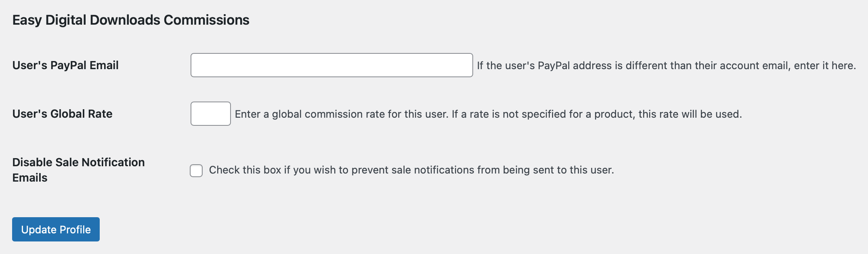Select the small commission rate text box
Viewport: 868px width, 254px height.
(x=210, y=114)
